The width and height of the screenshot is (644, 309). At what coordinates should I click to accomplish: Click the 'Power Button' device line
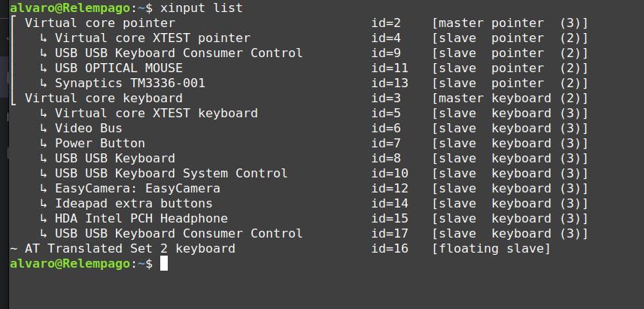coord(100,144)
